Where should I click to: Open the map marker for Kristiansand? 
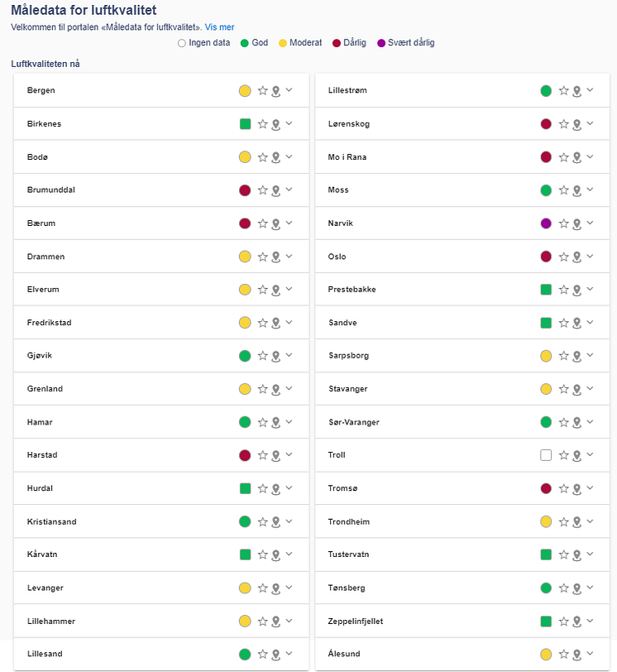(x=275, y=522)
